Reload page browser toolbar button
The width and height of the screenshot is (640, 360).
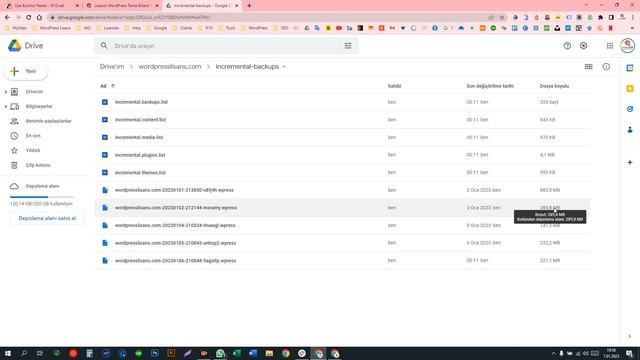click(x=29, y=18)
